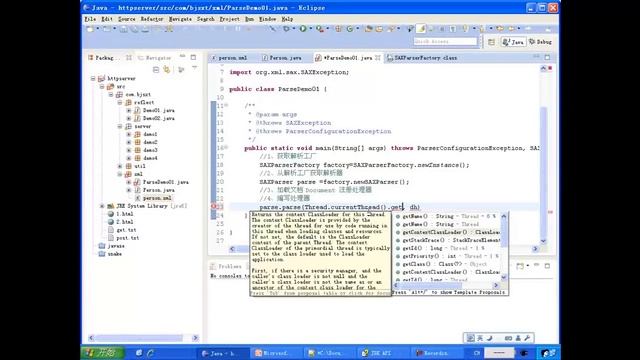Click the New file toolbar icon
Image resolution: width=640 pixels, height=360 pixels.
pos(90,29)
